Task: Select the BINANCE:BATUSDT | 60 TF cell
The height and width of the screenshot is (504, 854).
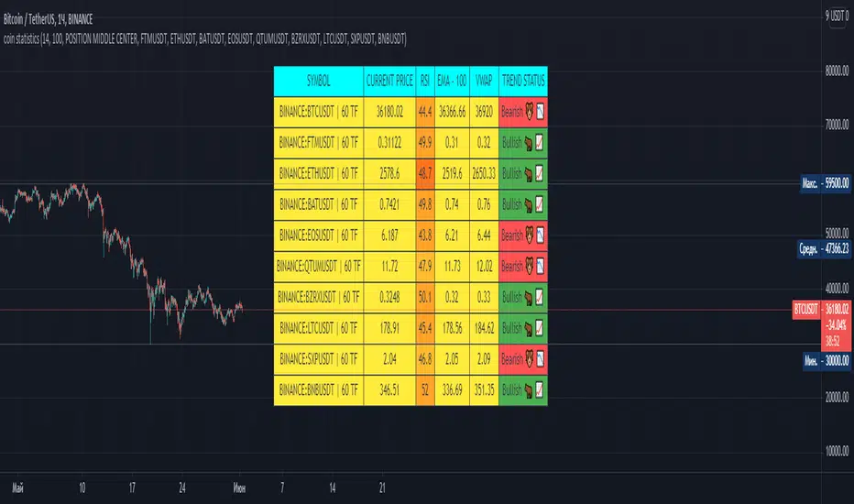Action: coord(319,205)
